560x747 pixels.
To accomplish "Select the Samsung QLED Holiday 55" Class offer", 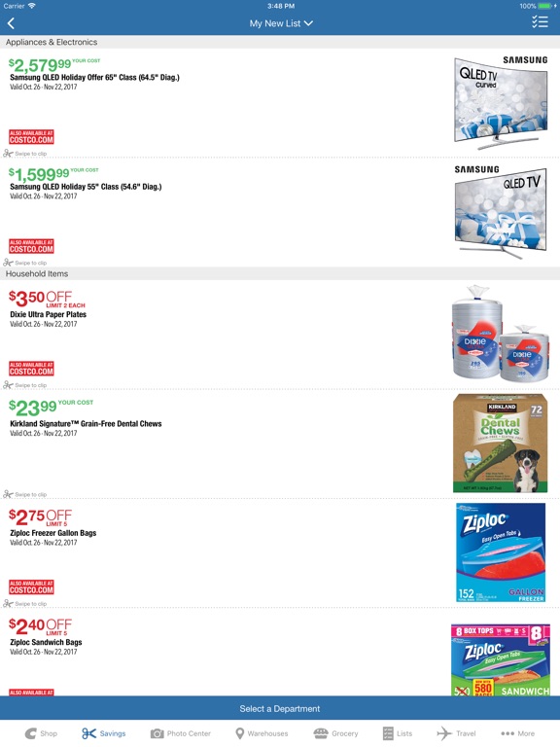I will coord(280,212).
